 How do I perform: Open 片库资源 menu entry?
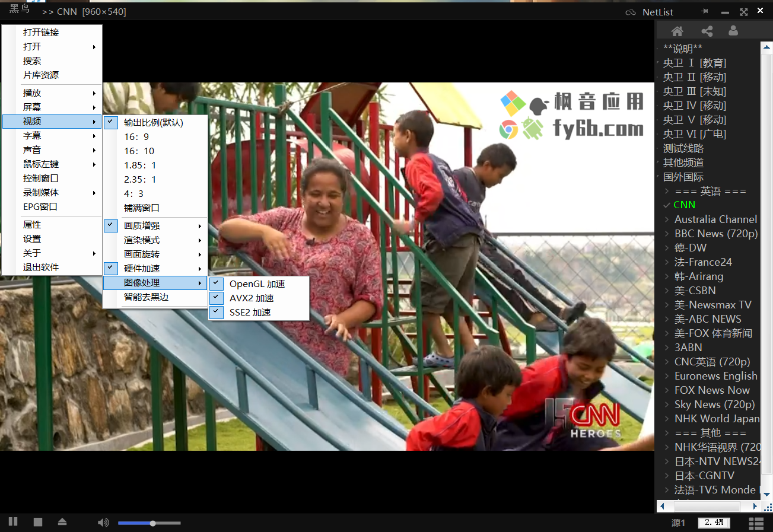click(52, 75)
